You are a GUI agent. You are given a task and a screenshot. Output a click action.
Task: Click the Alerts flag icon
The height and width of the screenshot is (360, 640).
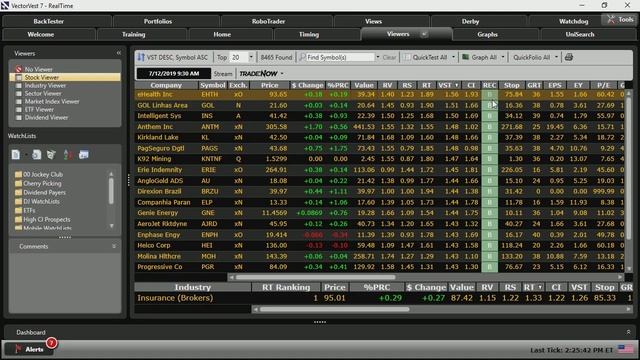click(x=18, y=349)
